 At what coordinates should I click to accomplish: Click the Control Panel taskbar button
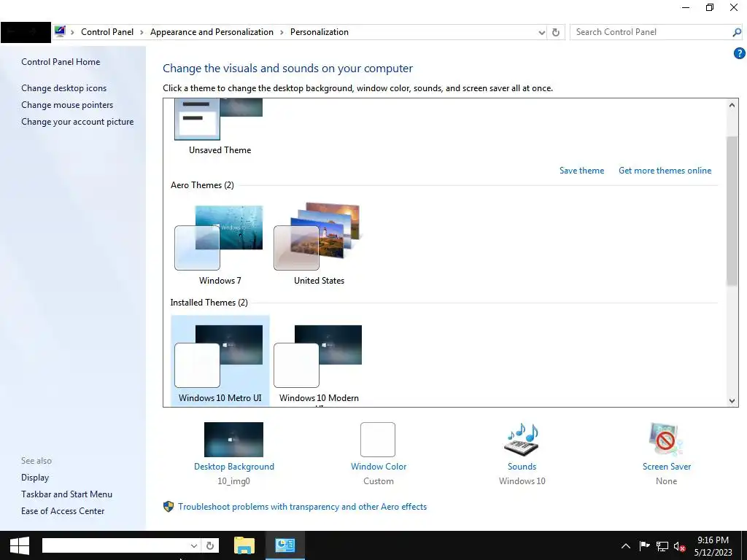(x=285, y=545)
